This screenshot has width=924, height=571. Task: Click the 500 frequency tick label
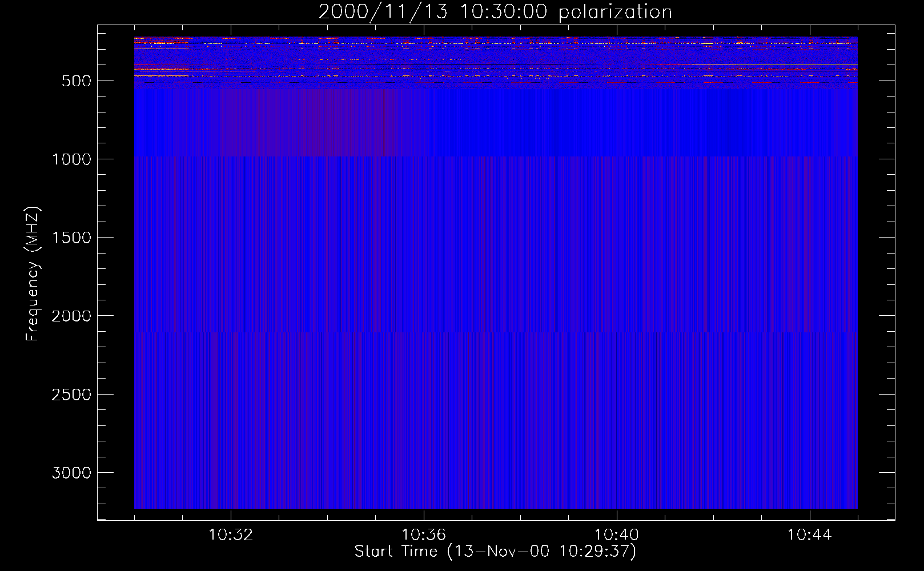point(77,81)
